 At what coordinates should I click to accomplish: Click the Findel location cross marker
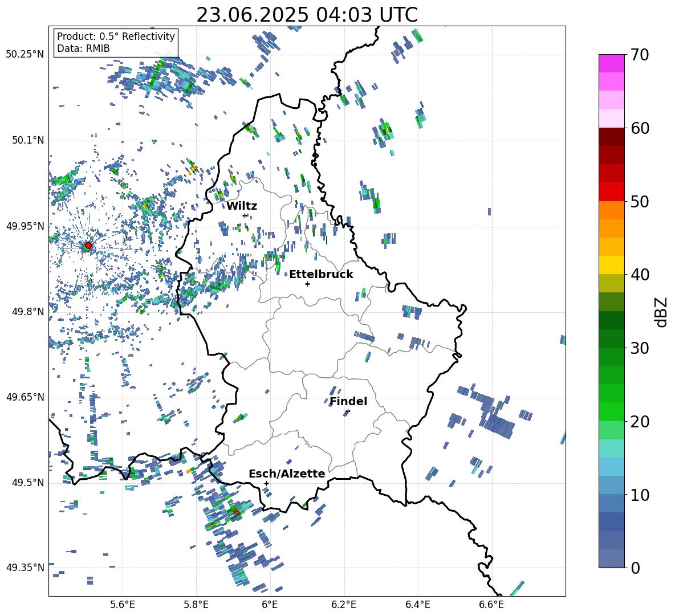point(348,411)
